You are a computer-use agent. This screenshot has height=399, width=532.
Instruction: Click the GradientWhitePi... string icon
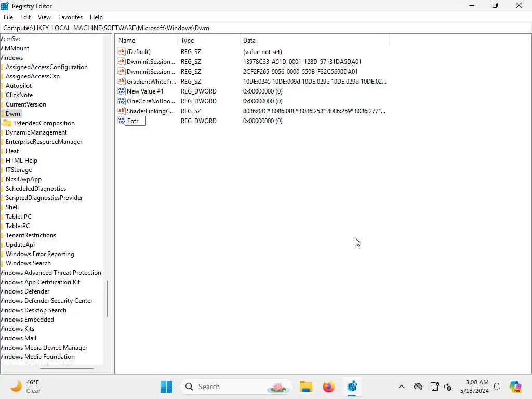coord(122,81)
